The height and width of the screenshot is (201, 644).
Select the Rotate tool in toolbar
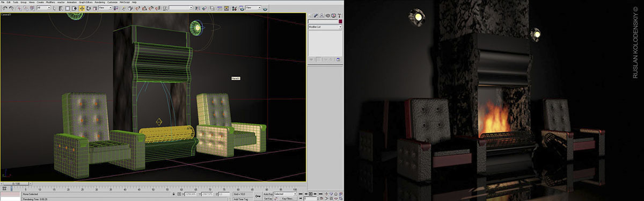(x=88, y=8)
